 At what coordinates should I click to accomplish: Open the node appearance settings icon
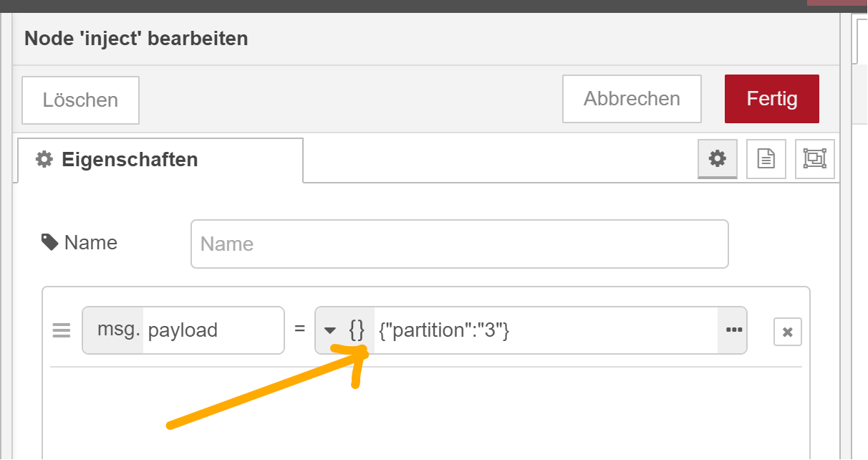click(x=814, y=158)
